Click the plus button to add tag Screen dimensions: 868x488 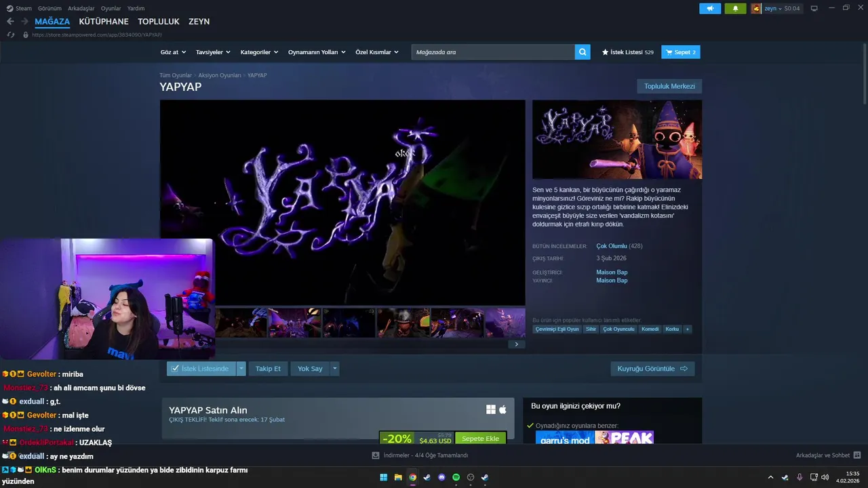pyautogui.click(x=688, y=329)
